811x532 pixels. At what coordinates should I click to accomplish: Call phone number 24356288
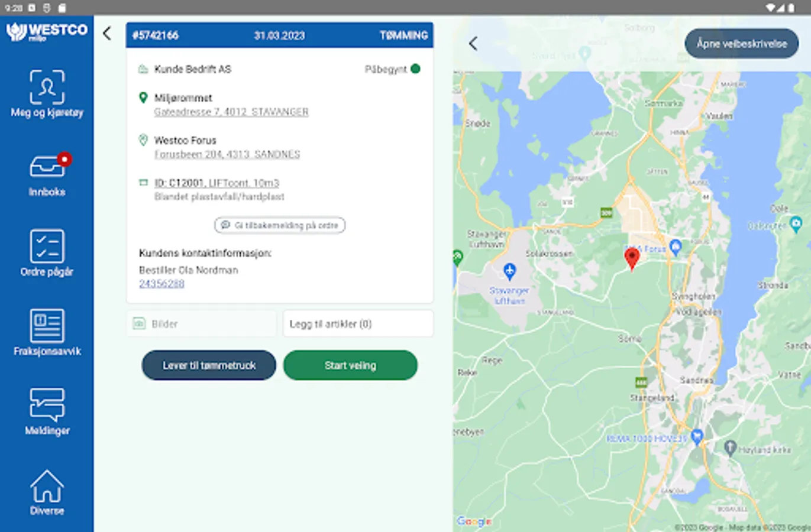coord(161,284)
